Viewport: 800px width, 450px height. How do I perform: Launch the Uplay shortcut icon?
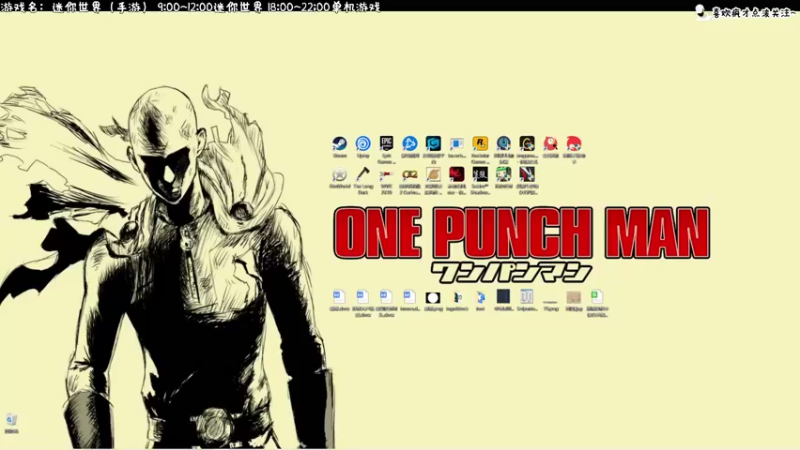click(x=363, y=144)
